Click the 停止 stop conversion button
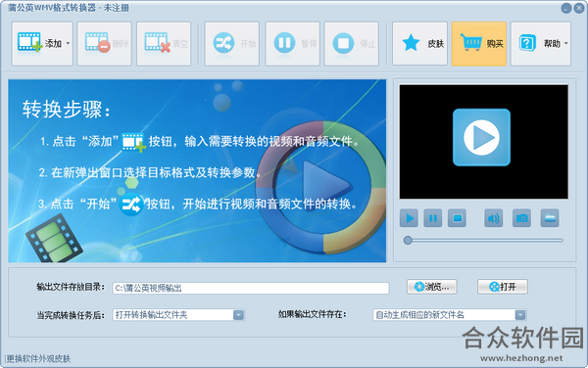 [352, 44]
